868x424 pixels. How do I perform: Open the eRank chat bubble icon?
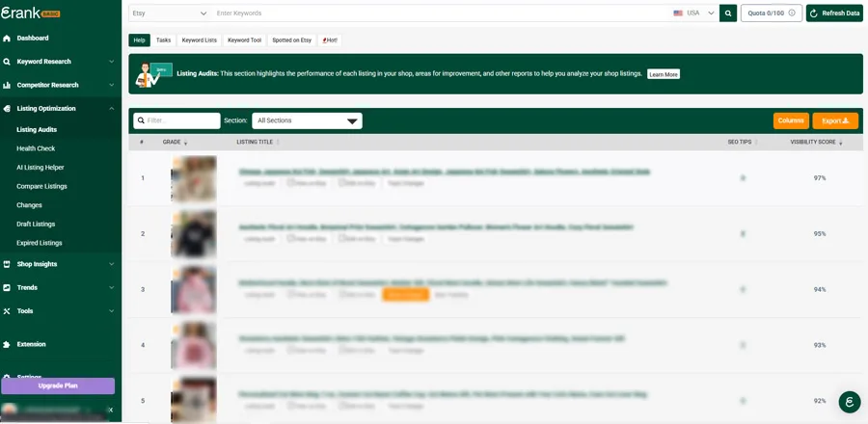click(849, 402)
